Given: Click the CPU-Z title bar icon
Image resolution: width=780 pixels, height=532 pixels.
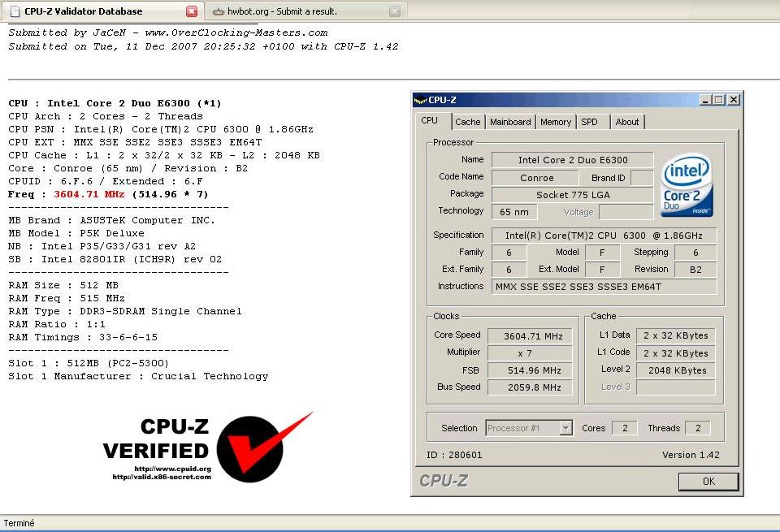Looking at the screenshot, I should tap(420, 100).
